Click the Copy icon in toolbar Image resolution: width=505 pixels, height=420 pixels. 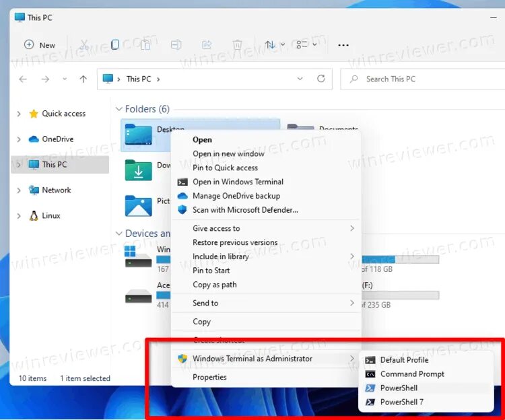point(114,44)
